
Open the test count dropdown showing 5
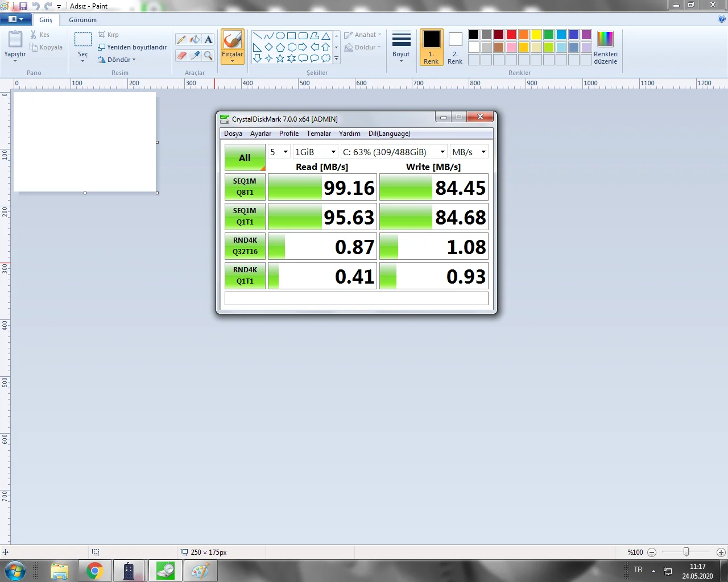pos(279,152)
